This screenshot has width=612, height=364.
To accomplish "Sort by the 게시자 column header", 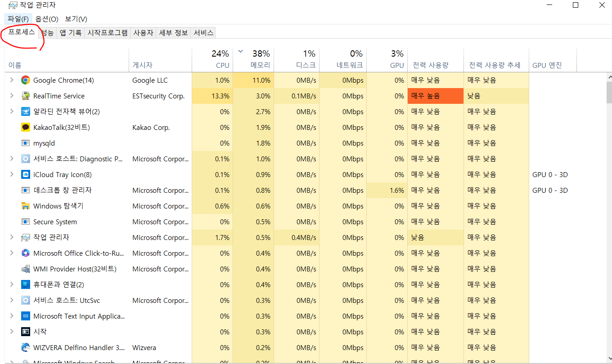I will click(160, 60).
